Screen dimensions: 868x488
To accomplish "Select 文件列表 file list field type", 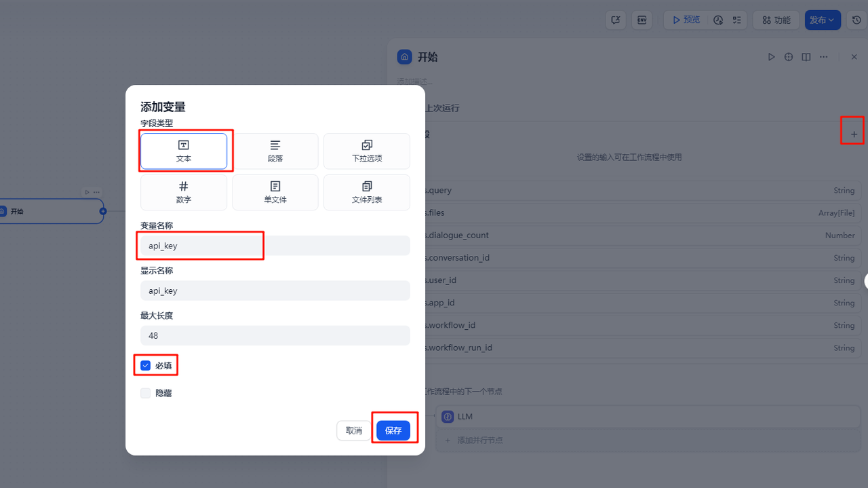I will tap(366, 192).
